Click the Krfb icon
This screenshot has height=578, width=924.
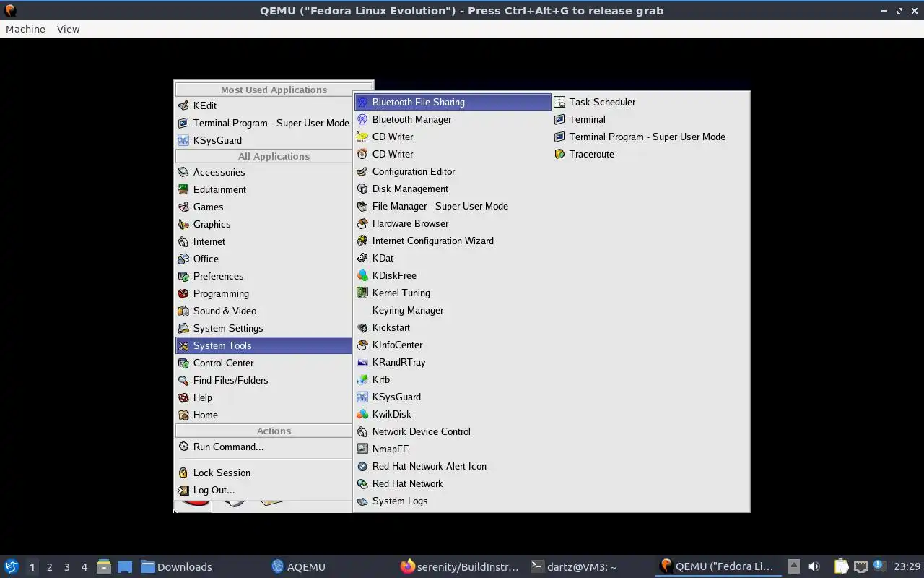(x=362, y=379)
